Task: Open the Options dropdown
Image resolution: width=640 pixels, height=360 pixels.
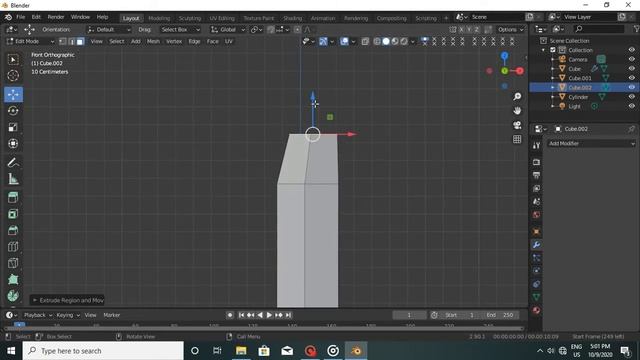Action: 510,29
